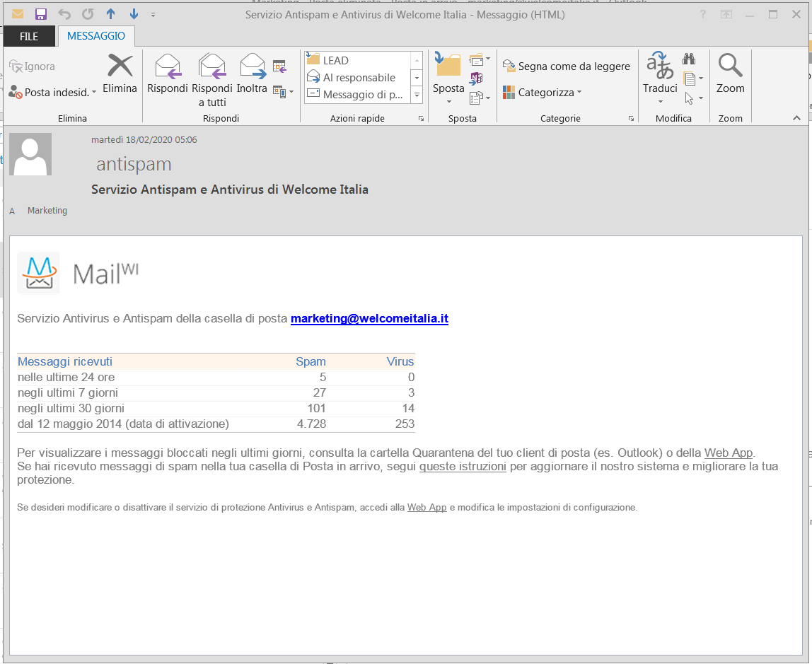Reply to the sender using Rispondi

point(167,74)
